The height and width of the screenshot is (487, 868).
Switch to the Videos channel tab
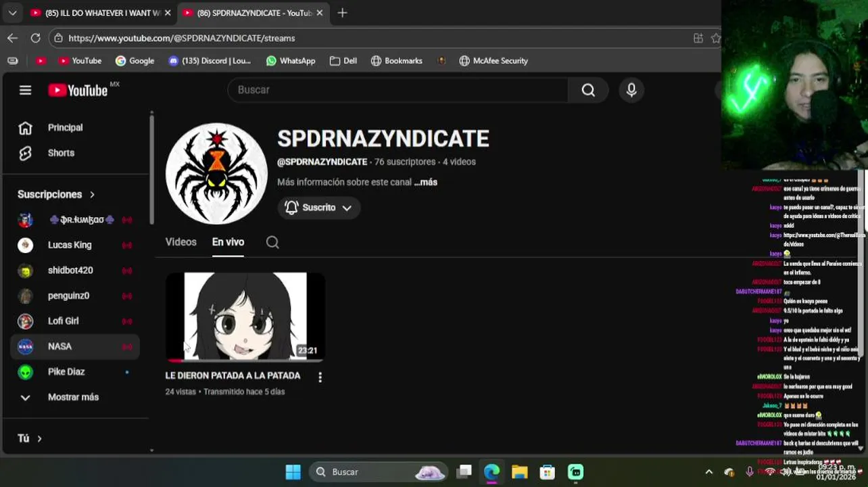180,242
